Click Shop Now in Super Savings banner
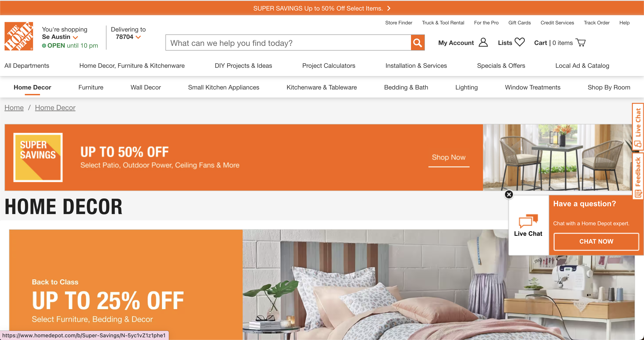The height and width of the screenshot is (340, 644). [449, 157]
